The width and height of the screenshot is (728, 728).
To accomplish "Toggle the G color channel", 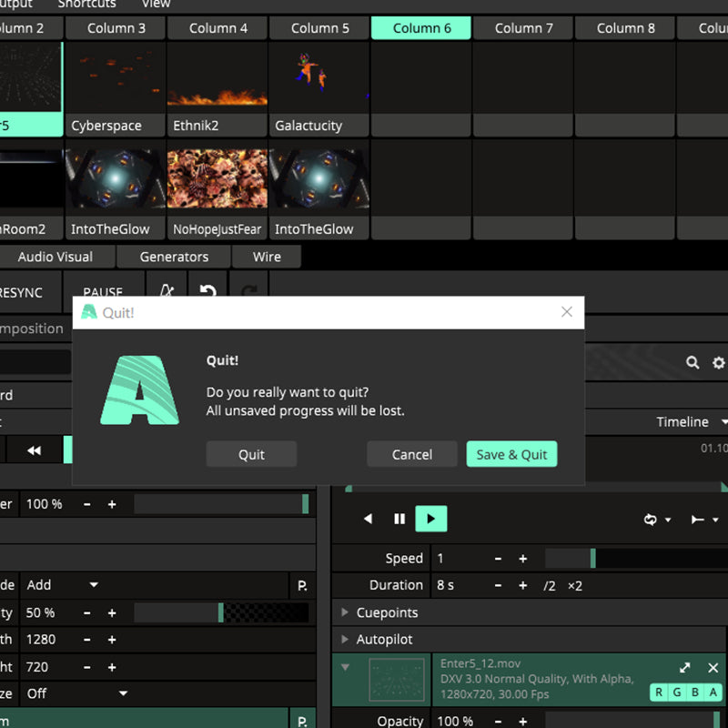I will pos(677,693).
